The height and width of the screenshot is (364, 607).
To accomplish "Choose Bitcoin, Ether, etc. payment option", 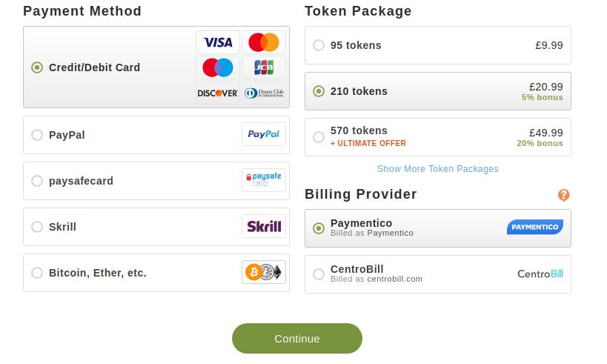I will point(37,273).
